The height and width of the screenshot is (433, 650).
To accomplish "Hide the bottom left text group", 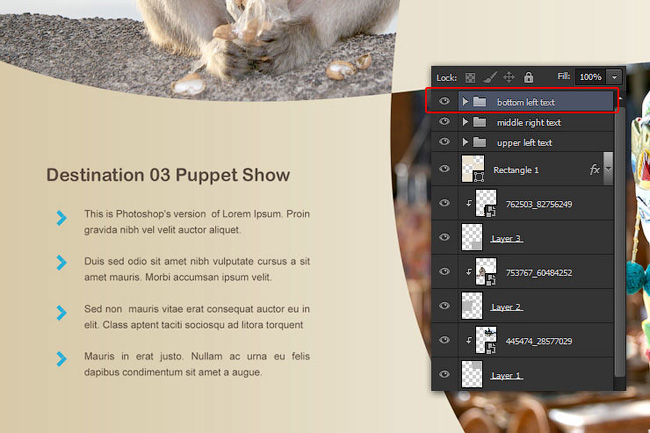I will coord(444,101).
